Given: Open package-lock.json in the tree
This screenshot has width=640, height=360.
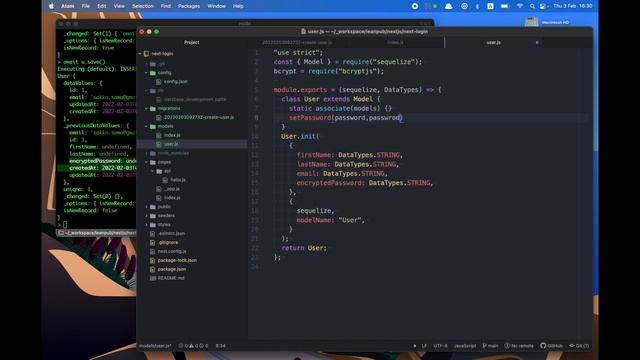Looking at the screenshot, I should coord(177,260).
